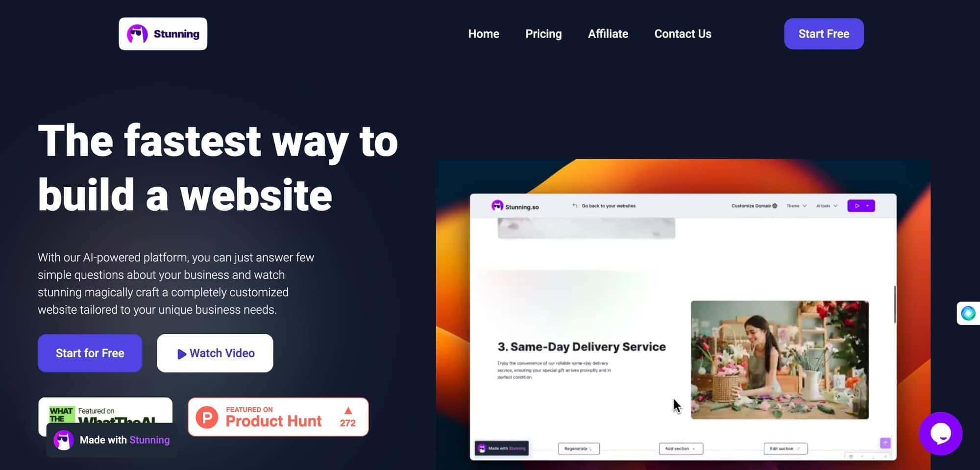Click the play triangle on Watch Video
This screenshot has width=980, height=470.
tap(181, 354)
